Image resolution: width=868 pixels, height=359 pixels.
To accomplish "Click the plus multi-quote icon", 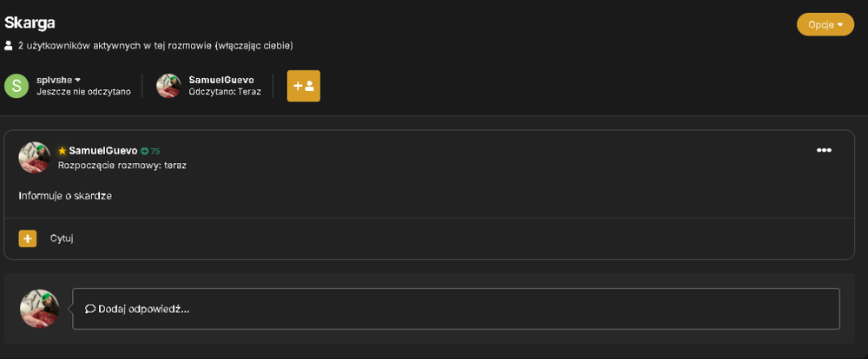I will click(x=28, y=238).
